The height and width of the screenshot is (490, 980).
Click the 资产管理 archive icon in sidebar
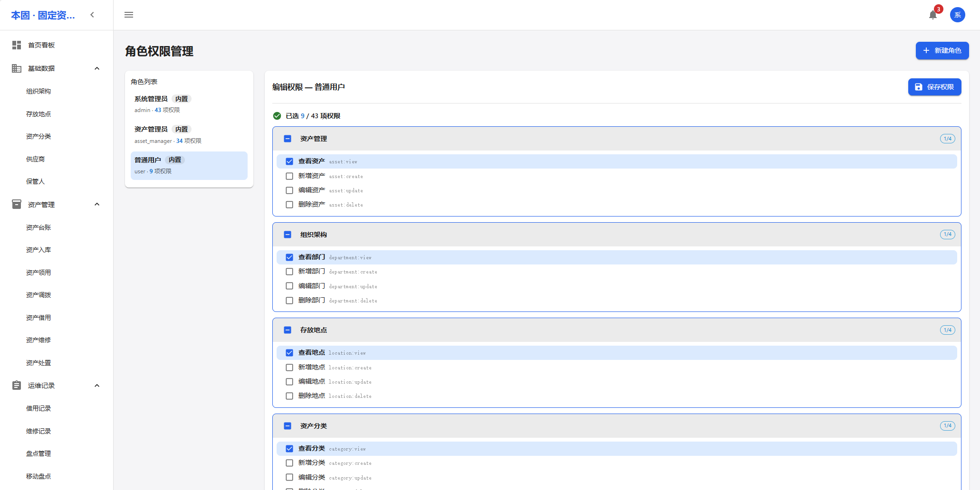17,204
